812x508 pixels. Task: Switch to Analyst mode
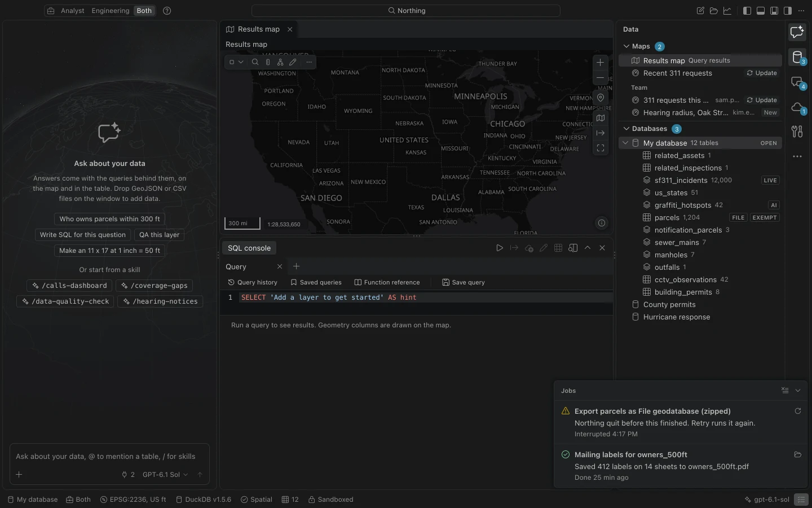[x=73, y=11]
